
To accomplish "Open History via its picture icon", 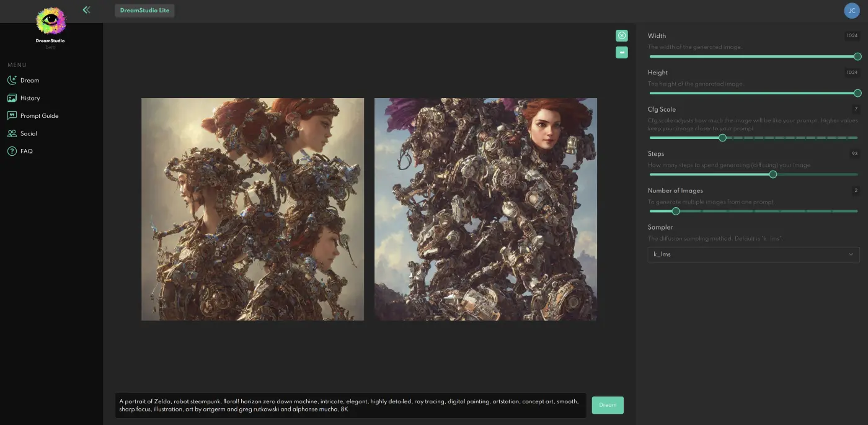I will [x=12, y=98].
